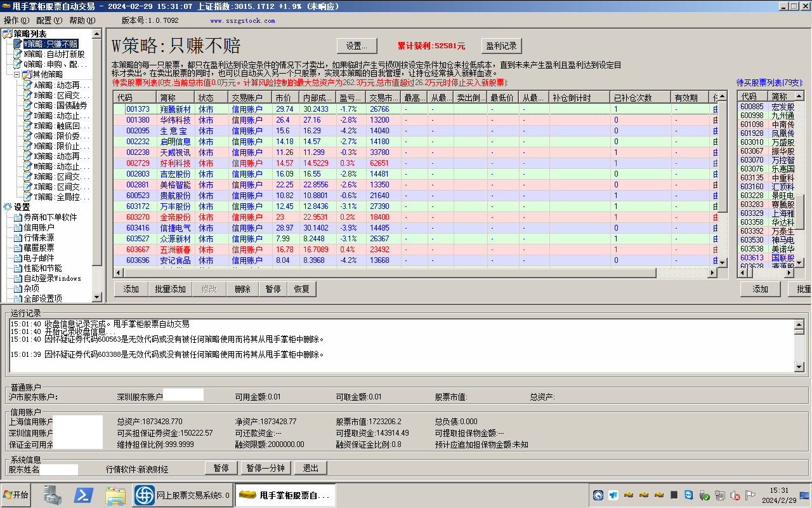Image resolution: width=812 pixels, height=508 pixels.
Task: Open 券商和下单软件 in the settings tree
Action: pyautogui.click(x=50, y=217)
